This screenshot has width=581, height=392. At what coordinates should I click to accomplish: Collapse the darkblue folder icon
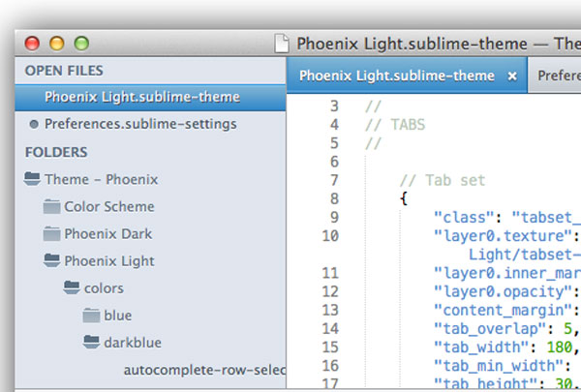click(92, 342)
